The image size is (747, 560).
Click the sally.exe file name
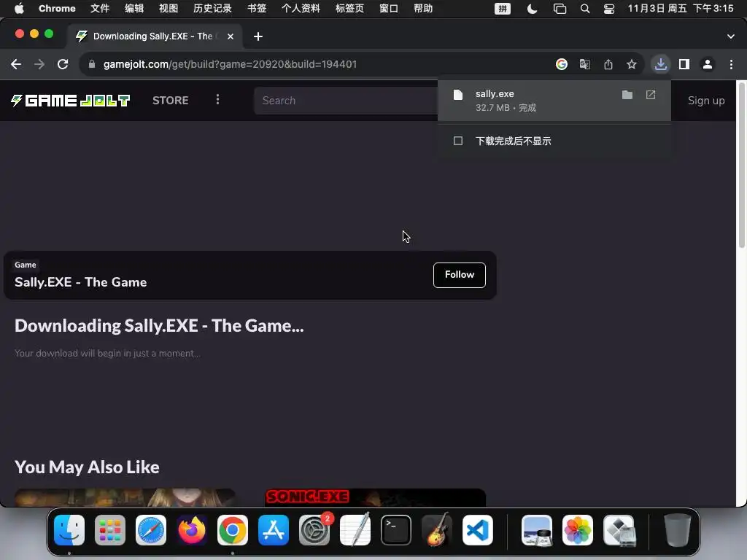point(495,94)
